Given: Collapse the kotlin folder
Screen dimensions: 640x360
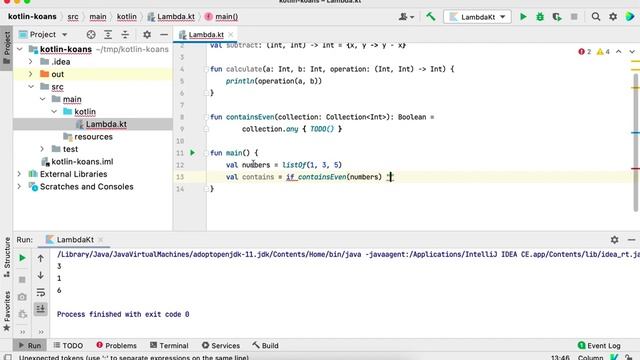Looking at the screenshot, I should point(54,111).
